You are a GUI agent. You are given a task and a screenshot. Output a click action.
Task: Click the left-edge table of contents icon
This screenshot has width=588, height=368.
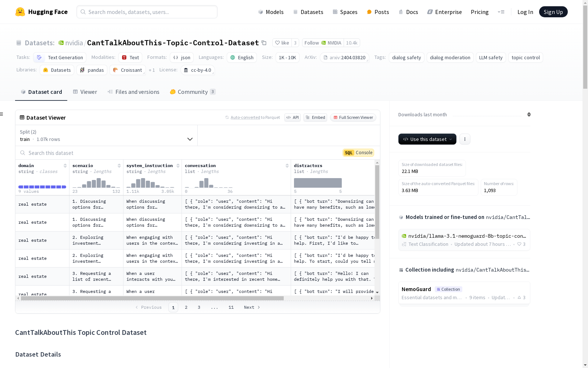pyautogui.click(x=2, y=114)
